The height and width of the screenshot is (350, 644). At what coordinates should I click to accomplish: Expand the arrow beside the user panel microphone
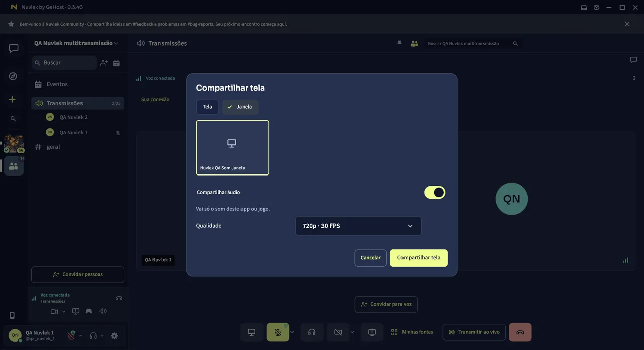coord(80,336)
